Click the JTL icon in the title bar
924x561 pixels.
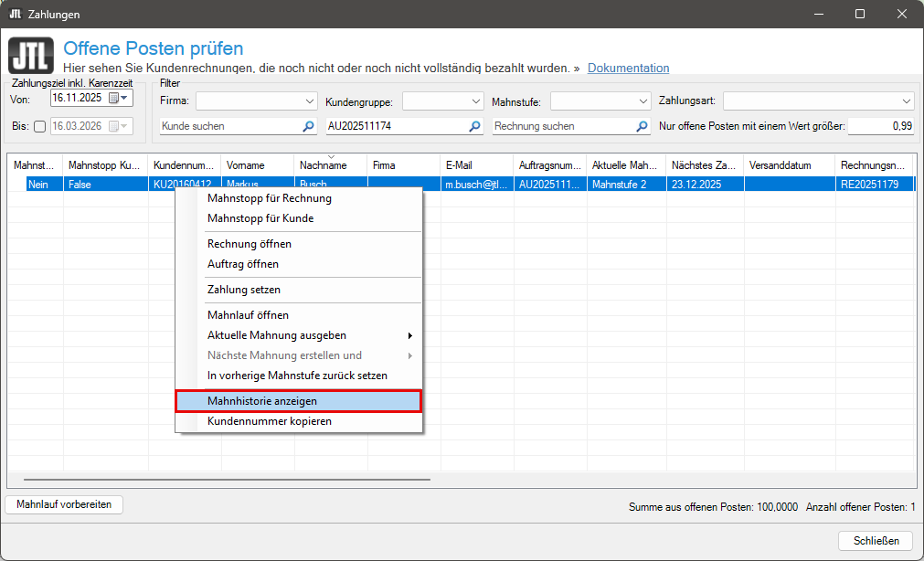point(15,14)
